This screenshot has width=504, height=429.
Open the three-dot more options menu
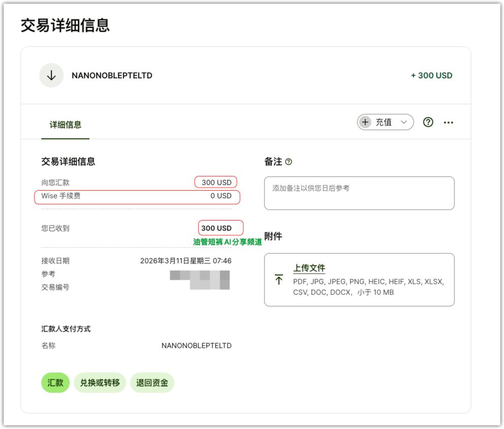pyautogui.click(x=448, y=122)
